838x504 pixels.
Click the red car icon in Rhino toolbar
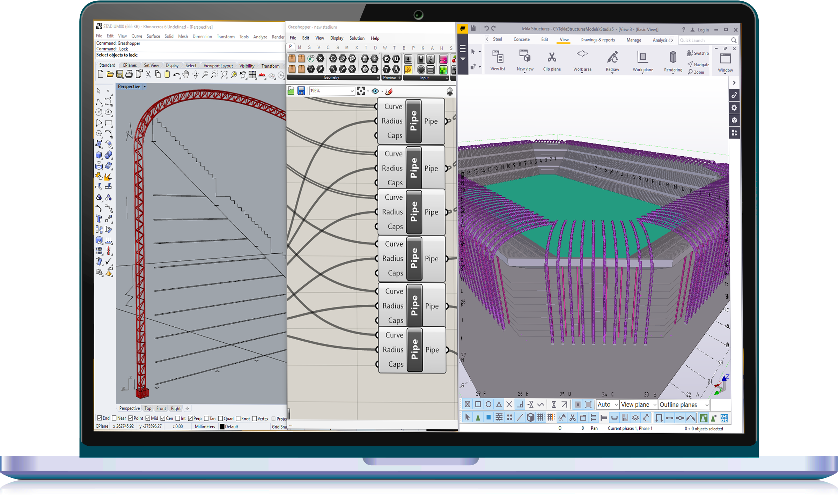click(x=262, y=75)
